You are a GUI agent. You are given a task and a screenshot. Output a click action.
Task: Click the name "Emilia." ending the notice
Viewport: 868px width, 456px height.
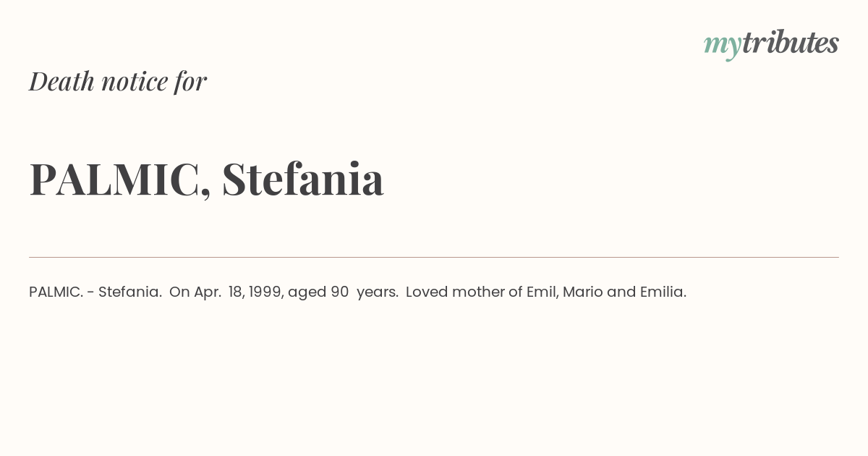pos(663,292)
